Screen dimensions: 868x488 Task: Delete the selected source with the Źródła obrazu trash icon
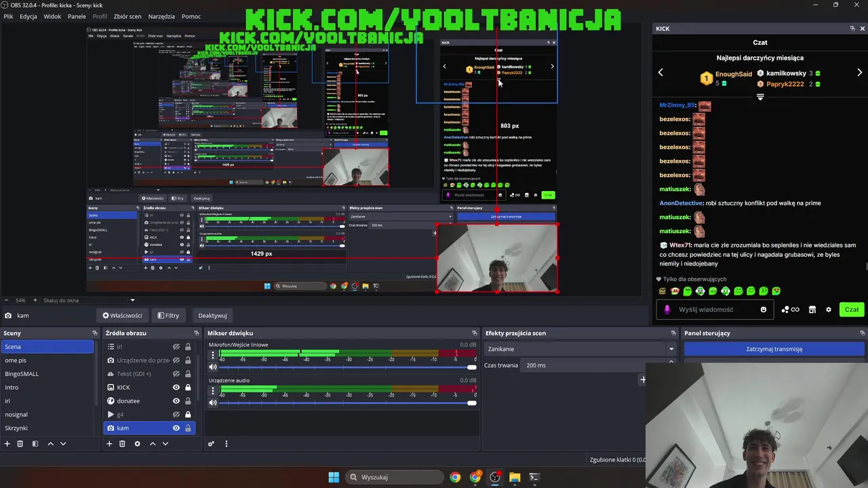pyautogui.click(x=122, y=444)
